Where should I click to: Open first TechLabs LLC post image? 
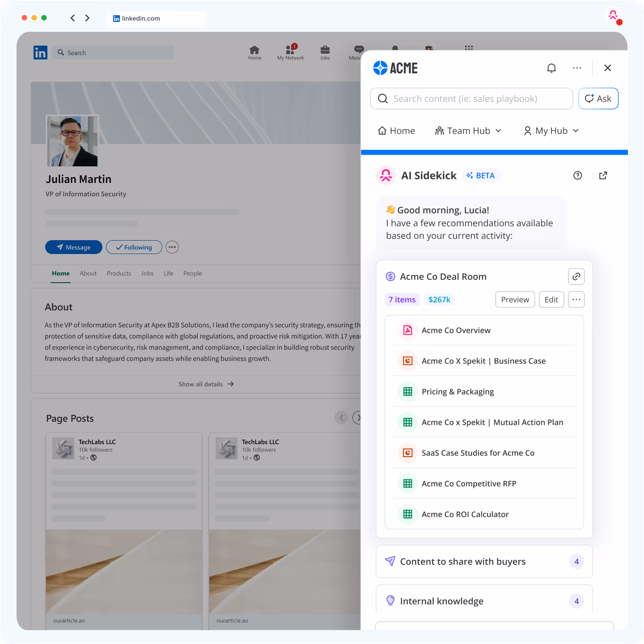click(x=124, y=572)
